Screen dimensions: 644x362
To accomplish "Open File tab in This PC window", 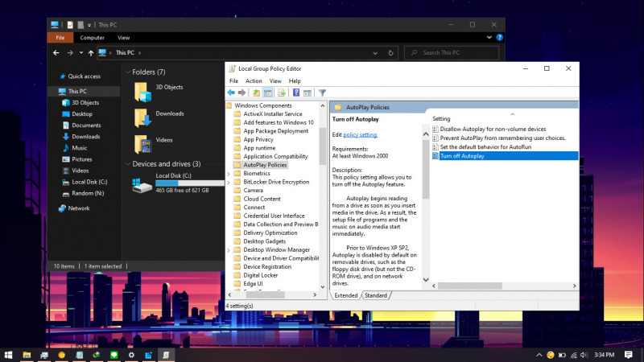I will (x=60, y=37).
